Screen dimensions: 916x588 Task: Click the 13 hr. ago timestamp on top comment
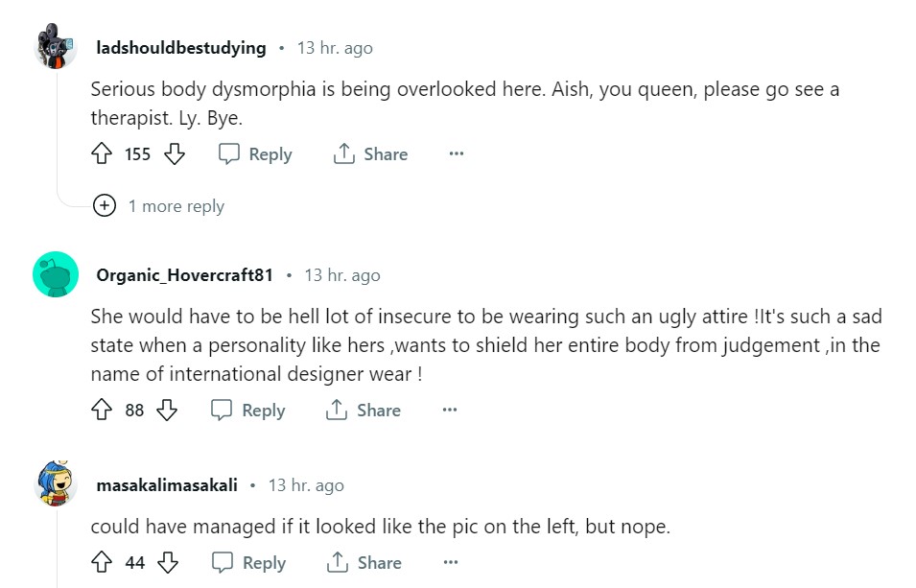coord(334,47)
